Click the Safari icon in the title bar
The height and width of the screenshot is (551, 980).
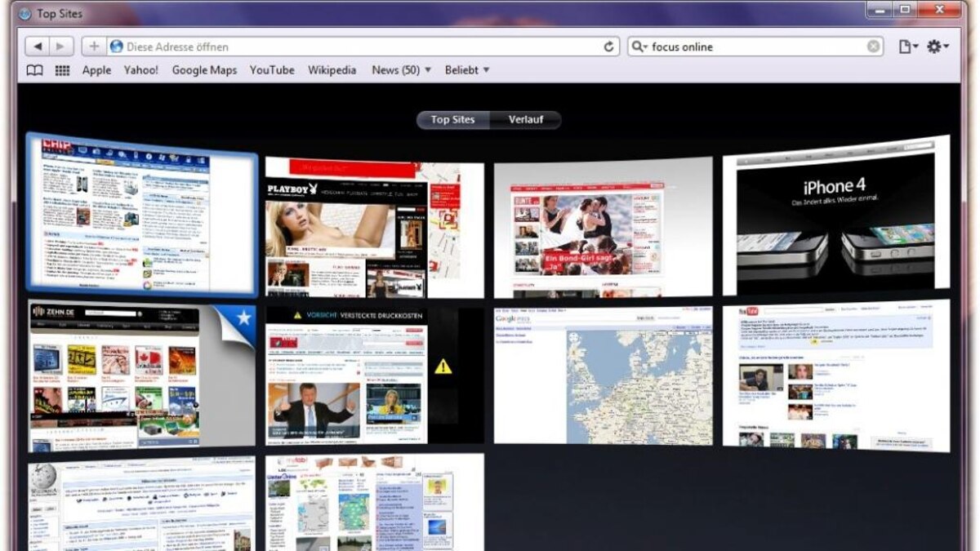tap(24, 14)
